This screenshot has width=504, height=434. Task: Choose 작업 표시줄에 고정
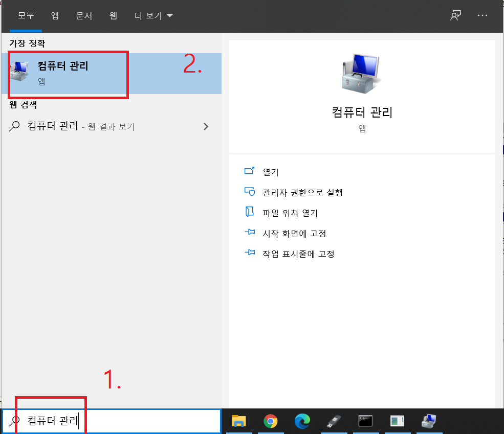coord(298,254)
